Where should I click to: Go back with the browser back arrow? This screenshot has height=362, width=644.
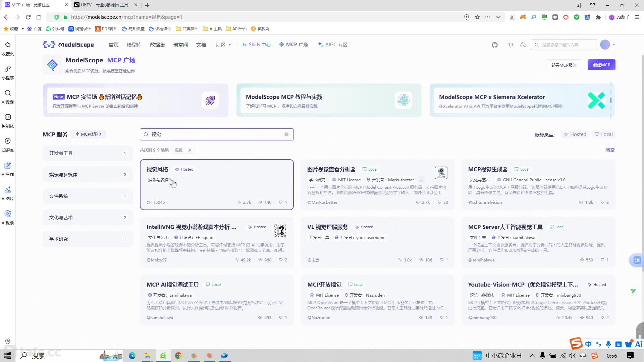(6, 17)
